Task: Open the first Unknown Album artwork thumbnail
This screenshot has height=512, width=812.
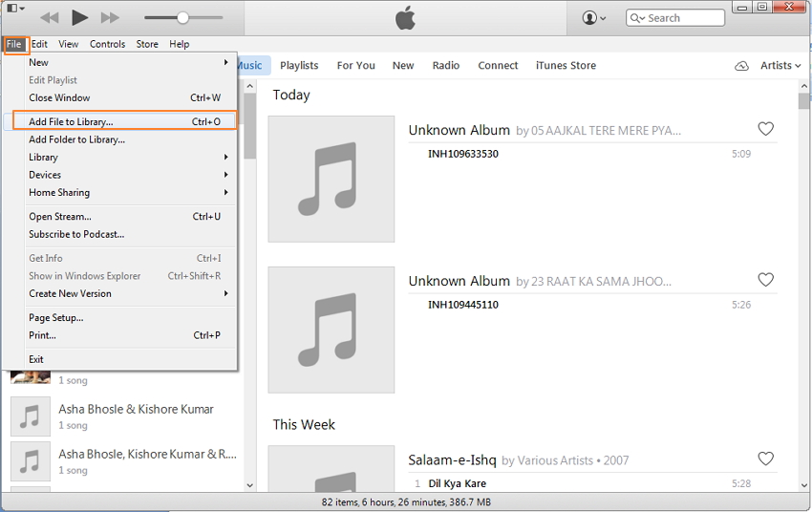Action: [x=331, y=179]
